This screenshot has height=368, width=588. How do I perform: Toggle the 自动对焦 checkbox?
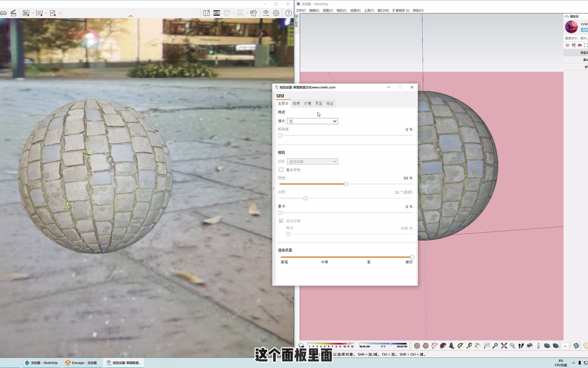pos(281,221)
